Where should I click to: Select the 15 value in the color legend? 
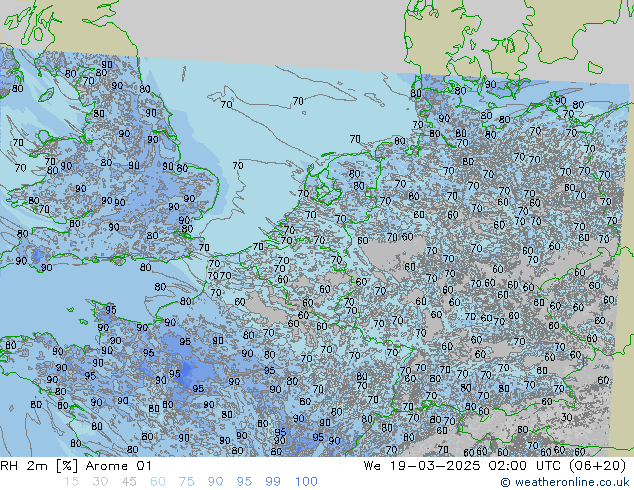pyautogui.click(x=71, y=482)
